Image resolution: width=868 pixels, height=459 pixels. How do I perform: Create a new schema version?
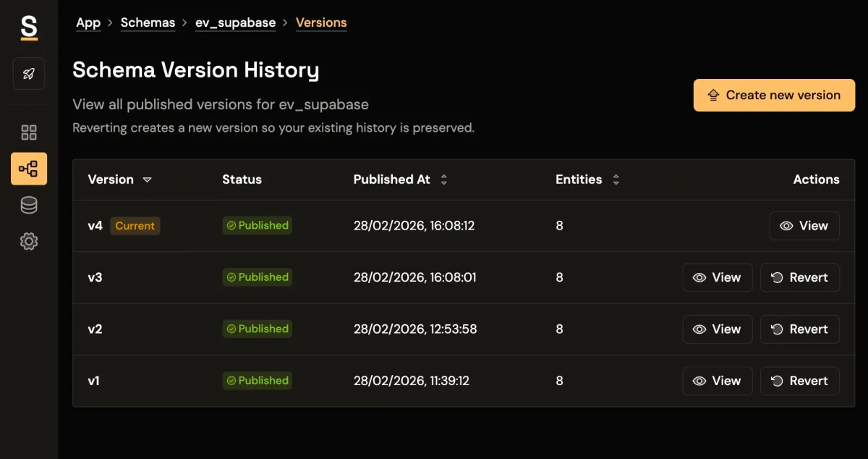[774, 96]
